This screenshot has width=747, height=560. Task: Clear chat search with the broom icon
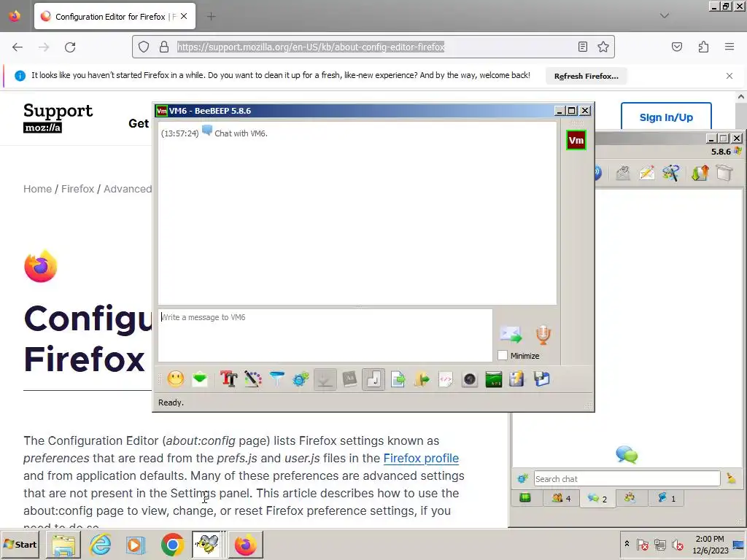pyautogui.click(x=731, y=478)
